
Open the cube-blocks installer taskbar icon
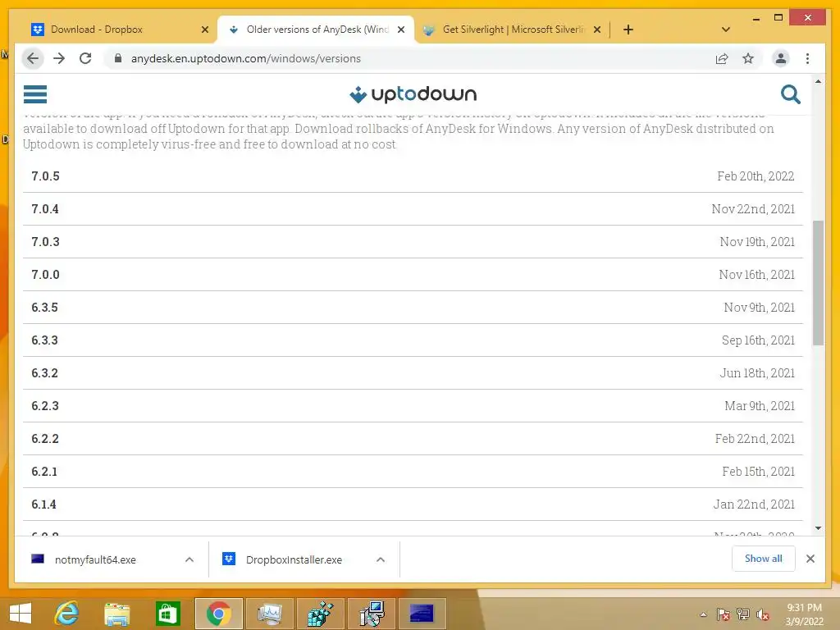pos(320,614)
